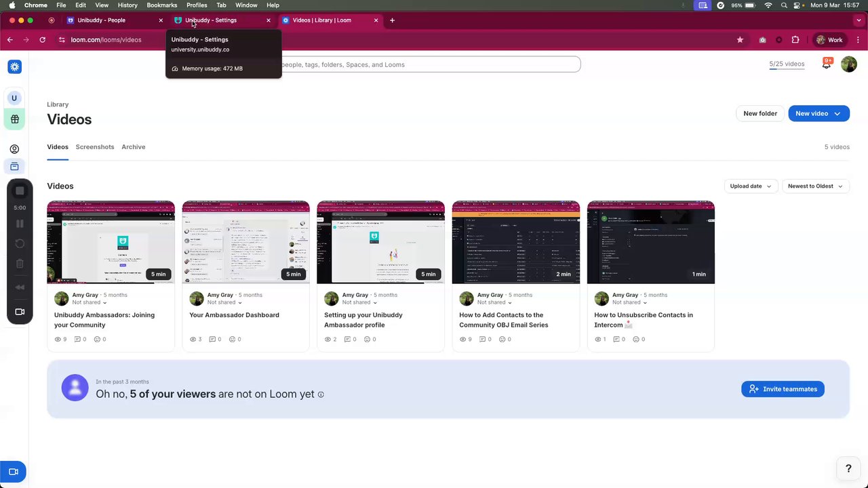
Task: Open the gift rewards icon in sidebar
Action: coord(14,119)
